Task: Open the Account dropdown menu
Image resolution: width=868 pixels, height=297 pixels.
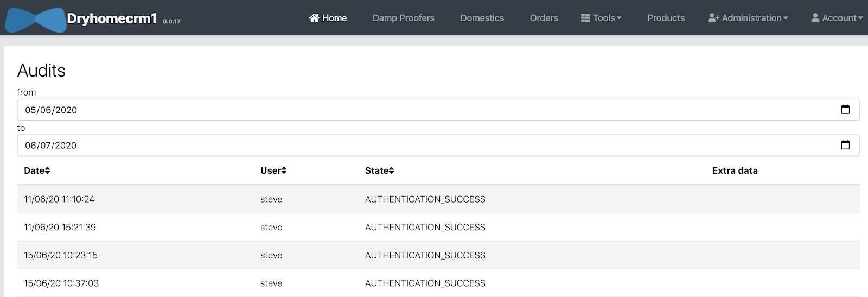Action: click(837, 18)
